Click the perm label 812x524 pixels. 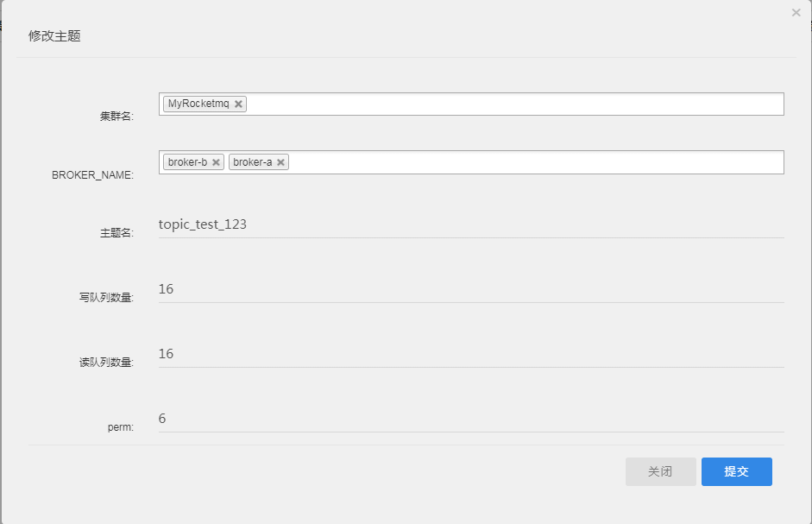(x=121, y=426)
